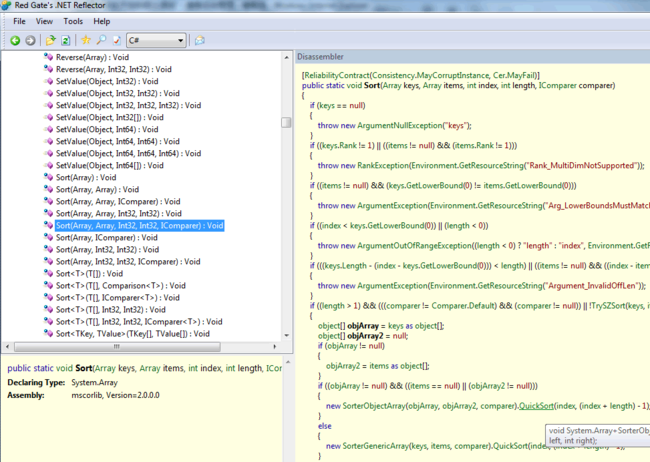Click ReliabilityContract attribute in the disassembly

336,75
